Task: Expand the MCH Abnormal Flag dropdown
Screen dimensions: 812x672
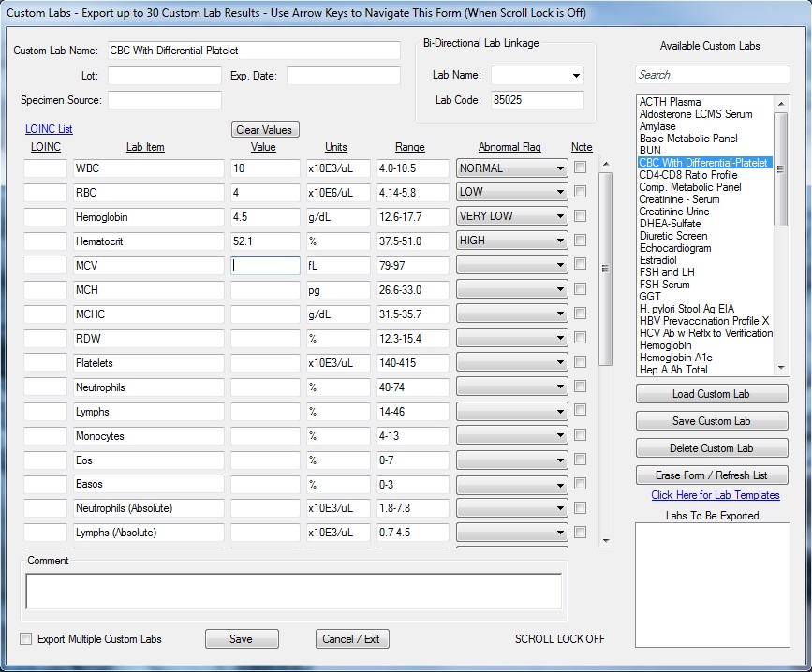Action: pyautogui.click(x=511, y=289)
